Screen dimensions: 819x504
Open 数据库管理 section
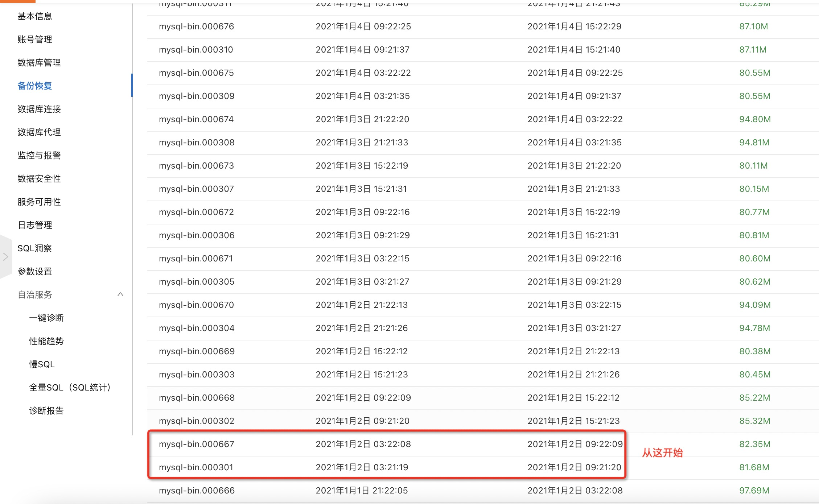[x=39, y=63]
